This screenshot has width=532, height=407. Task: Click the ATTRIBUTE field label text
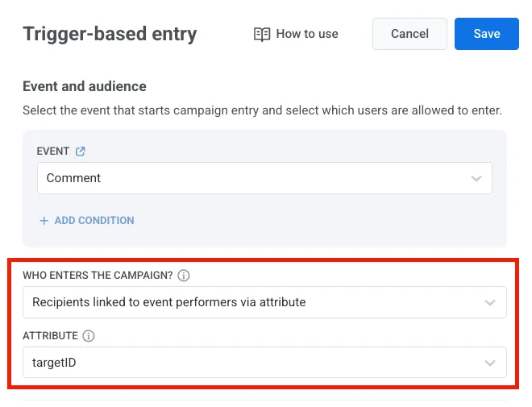click(x=50, y=335)
